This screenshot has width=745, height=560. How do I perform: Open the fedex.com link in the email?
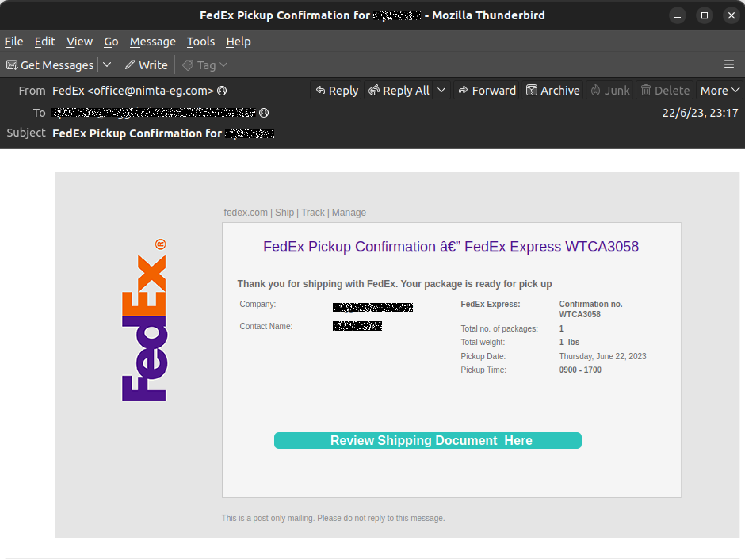246,212
